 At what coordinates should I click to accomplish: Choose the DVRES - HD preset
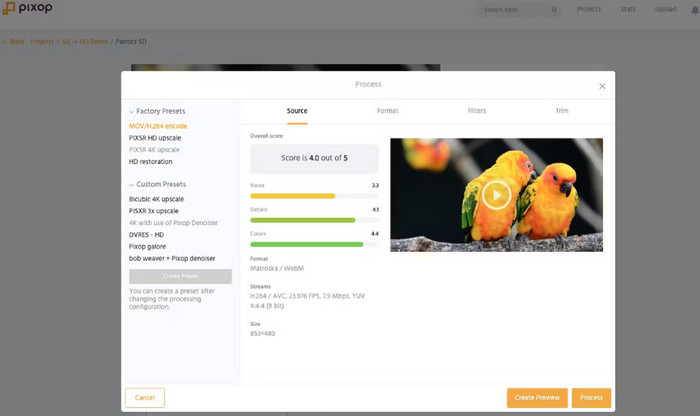click(146, 234)
